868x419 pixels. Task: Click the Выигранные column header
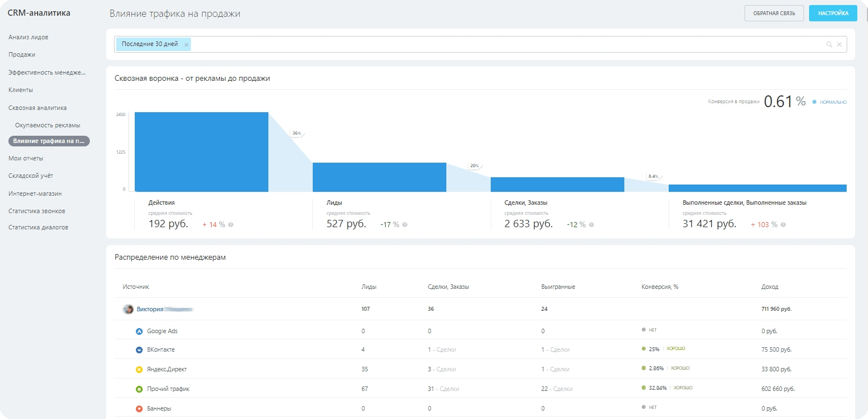558,287
